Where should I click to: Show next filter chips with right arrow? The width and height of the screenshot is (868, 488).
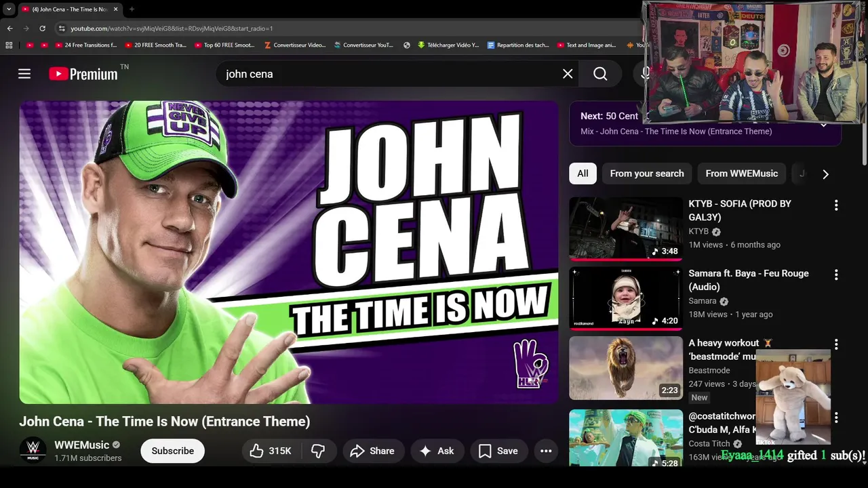tap(825, 174)
